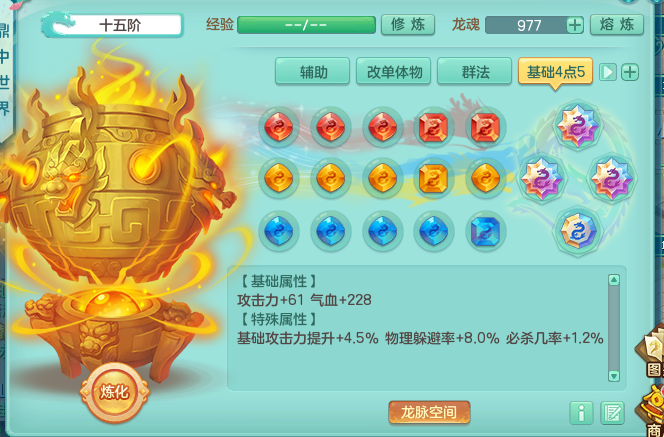Click the top multicolor star dragon gem
This screenshot has width=664, height=437.
point(578,125)
